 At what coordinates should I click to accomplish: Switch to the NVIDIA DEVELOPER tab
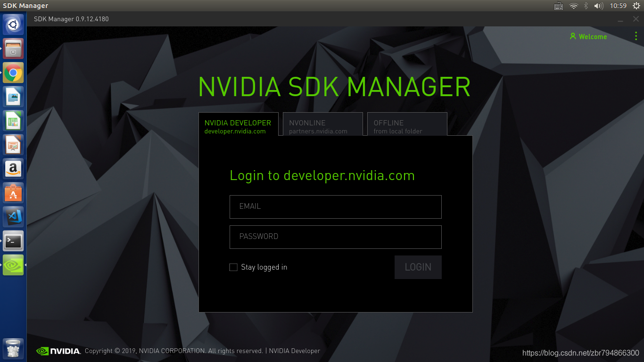[x=238, y=124]
